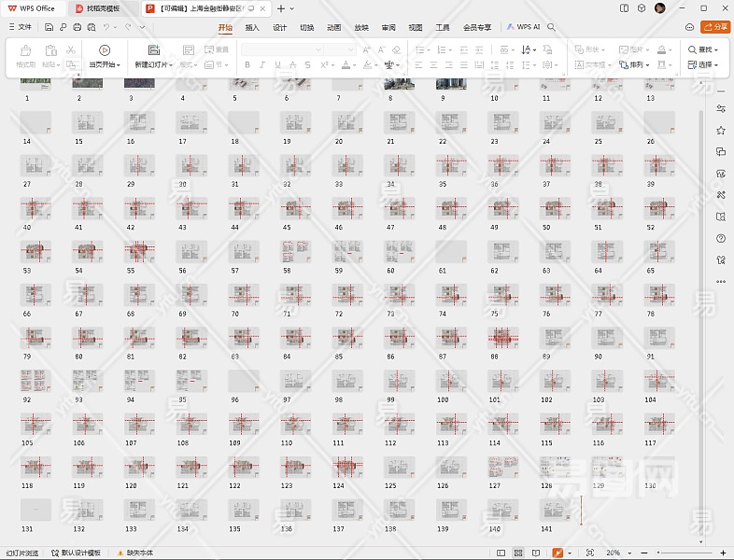
Task: Click the more options dots in right sidebar
Action: (721, 281)
